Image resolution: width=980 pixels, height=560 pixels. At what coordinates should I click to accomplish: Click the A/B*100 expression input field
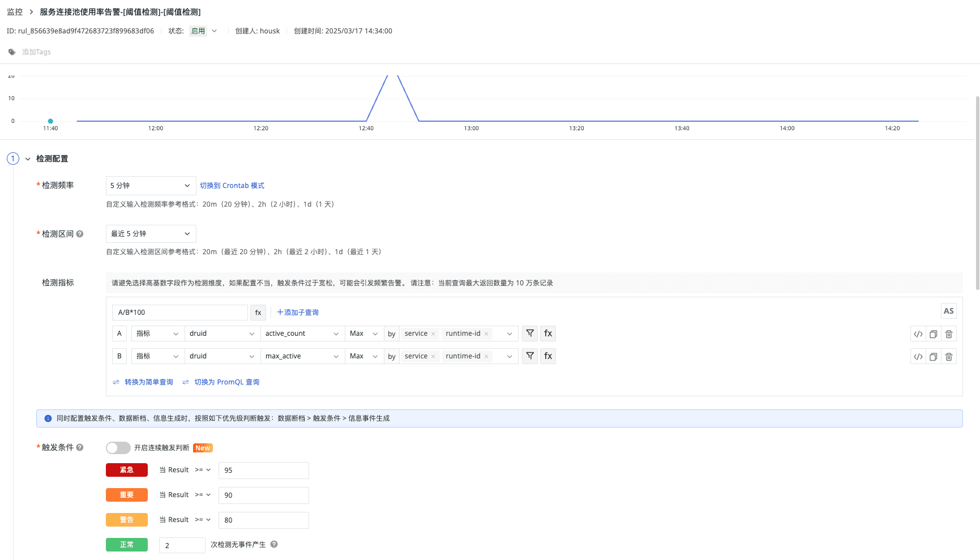tap(180, 313)
